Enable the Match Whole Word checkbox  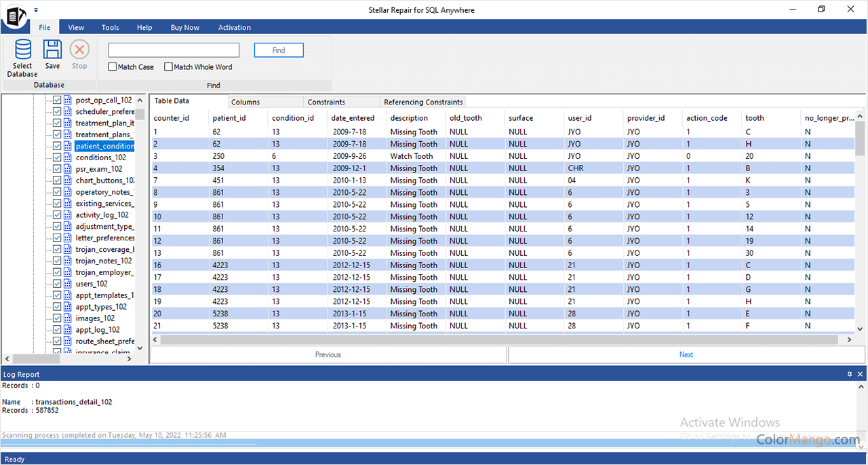(168, 67)
